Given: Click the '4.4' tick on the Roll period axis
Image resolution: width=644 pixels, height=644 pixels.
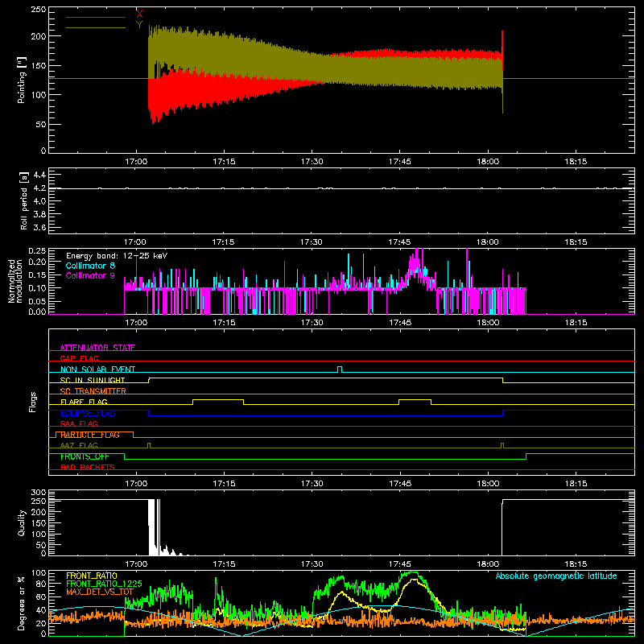Looking at the screenshot, I should [x=39, y=175].
